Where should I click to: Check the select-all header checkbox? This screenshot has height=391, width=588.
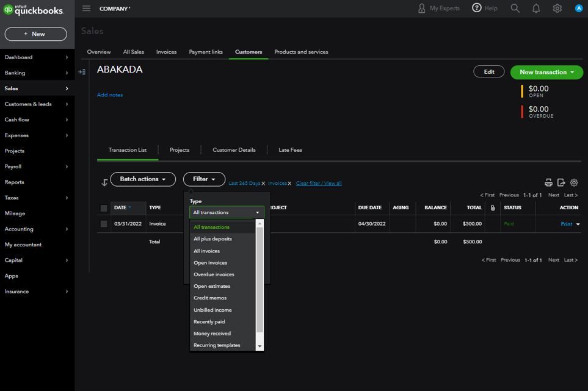tap(104, 208)
